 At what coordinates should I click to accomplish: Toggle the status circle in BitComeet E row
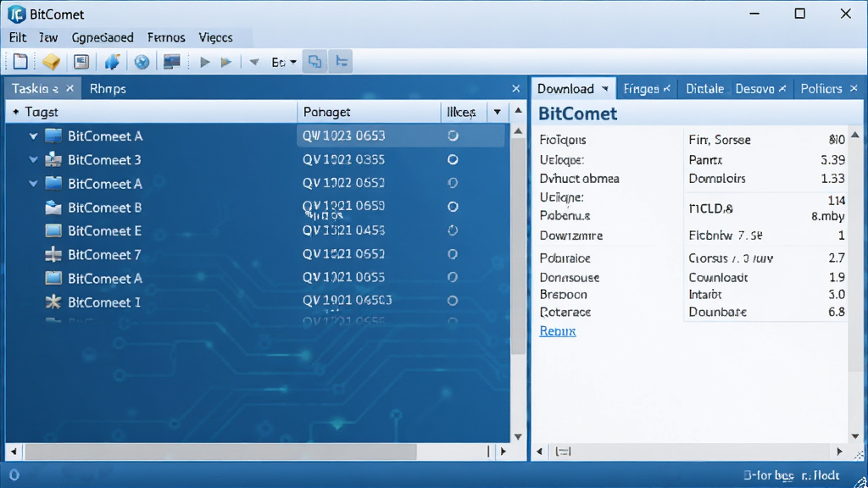click(453, 230)
